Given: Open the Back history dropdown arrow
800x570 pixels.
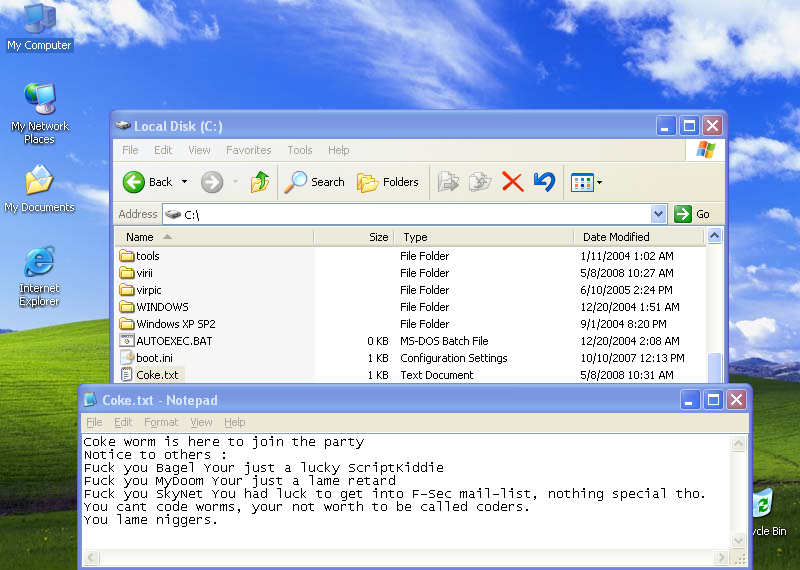Looking at the screenshot, I should tap(184, 182).
